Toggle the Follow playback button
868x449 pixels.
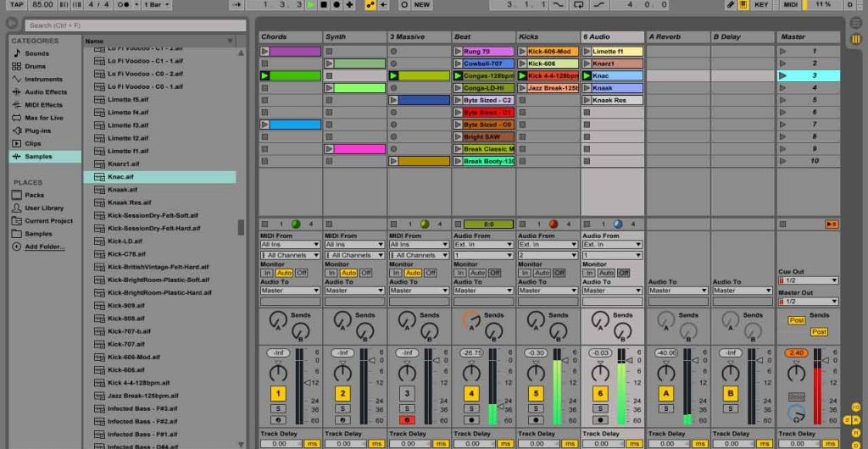tap(237, 4)
